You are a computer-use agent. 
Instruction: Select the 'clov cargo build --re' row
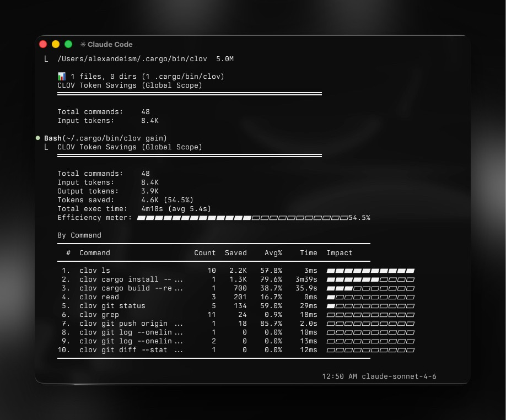236,288
